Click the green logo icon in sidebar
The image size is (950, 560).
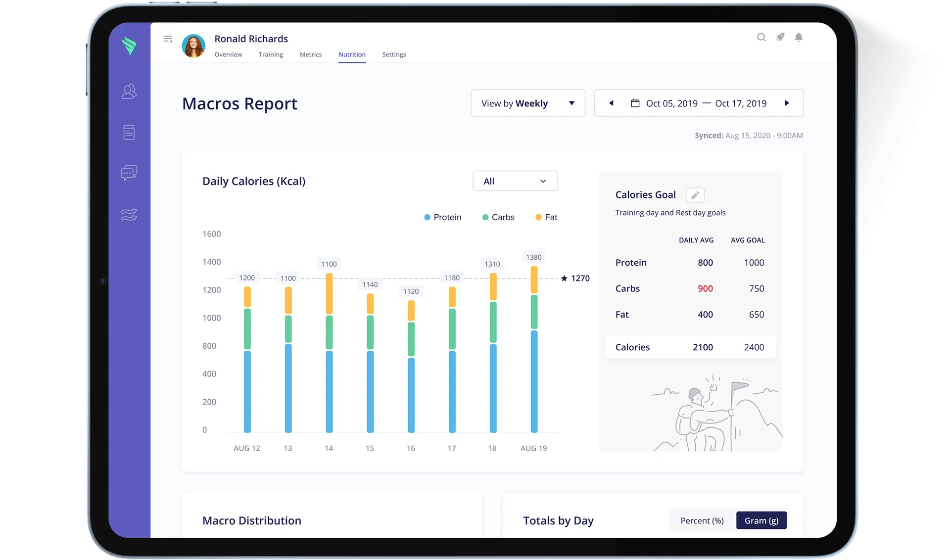(129, 46)
